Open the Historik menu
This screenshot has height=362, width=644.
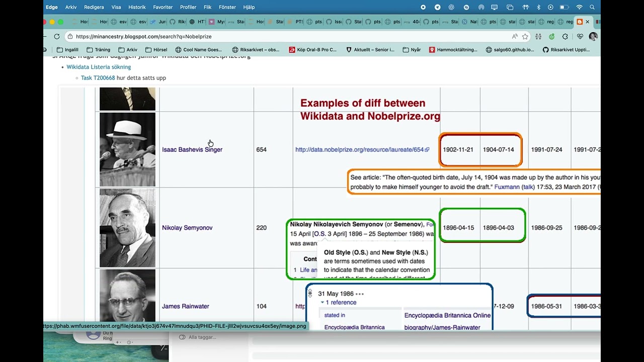pyautogui.click(x=137, y=7)
